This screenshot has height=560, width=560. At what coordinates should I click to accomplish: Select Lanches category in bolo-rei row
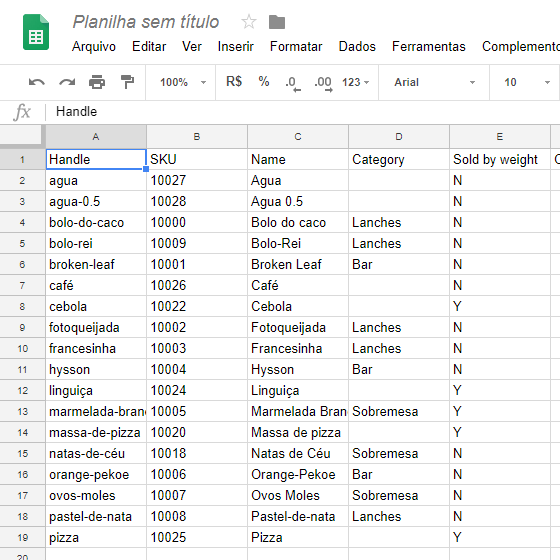tap(399, 244)
